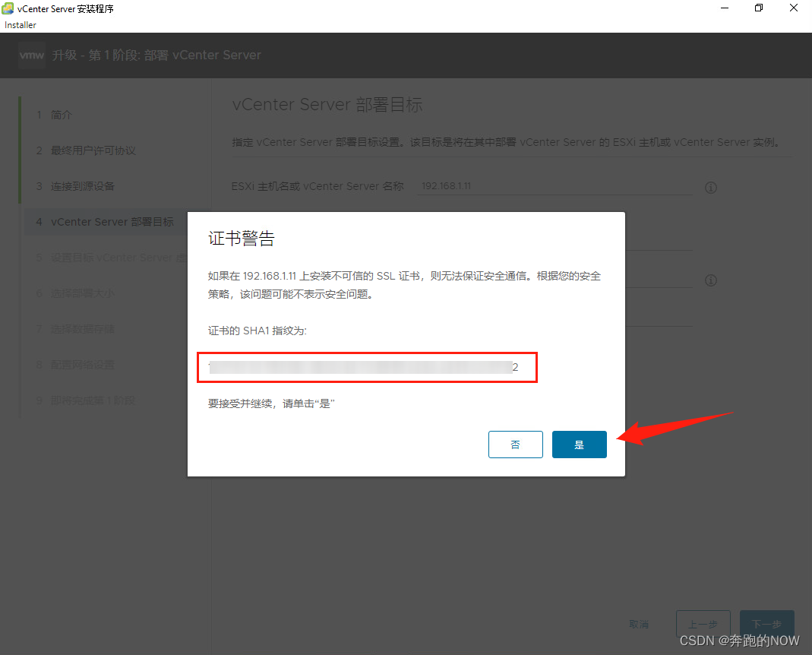Click the 证书的 SHA1 指纹为 label
This screenshot has height=655, width=812.
258,331
